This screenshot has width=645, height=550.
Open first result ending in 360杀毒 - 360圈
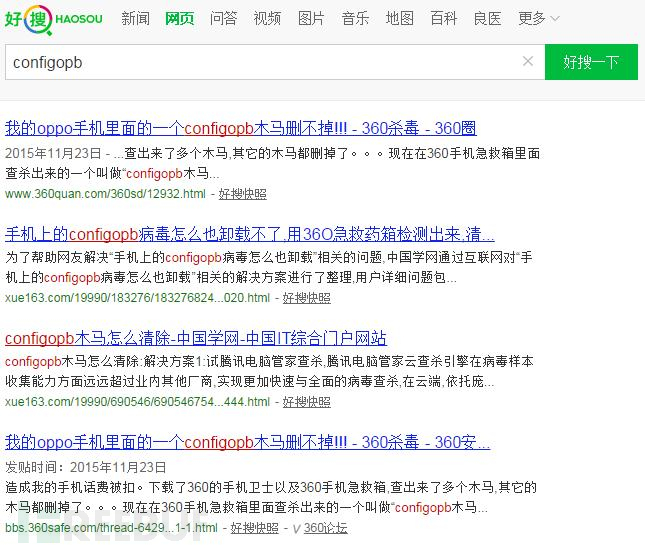click(x=241, y=128)
